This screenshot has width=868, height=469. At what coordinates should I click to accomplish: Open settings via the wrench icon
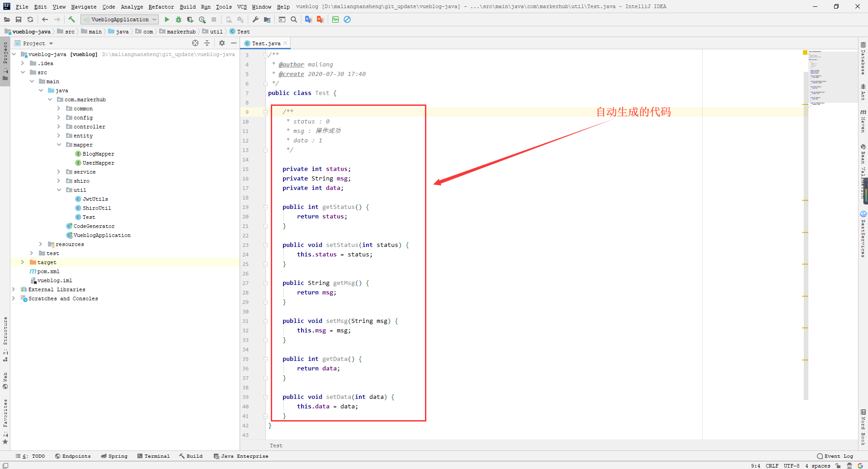pos(255,19)
